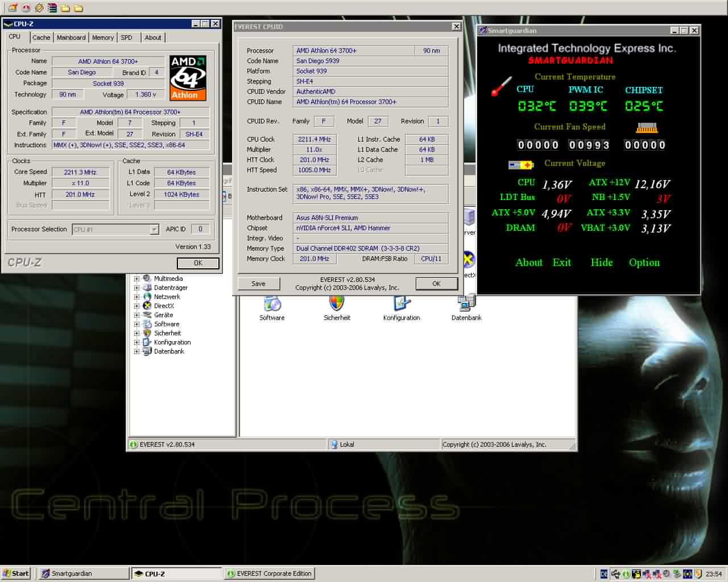Click the system clock showing 23:54
The width and height of the screenshot is (728, 582).
click(713, 574)
